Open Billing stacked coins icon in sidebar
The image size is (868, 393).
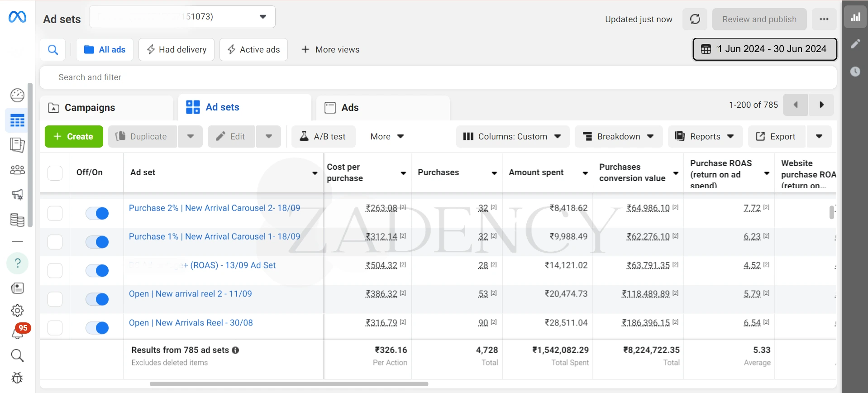click(x=17, y=220)
